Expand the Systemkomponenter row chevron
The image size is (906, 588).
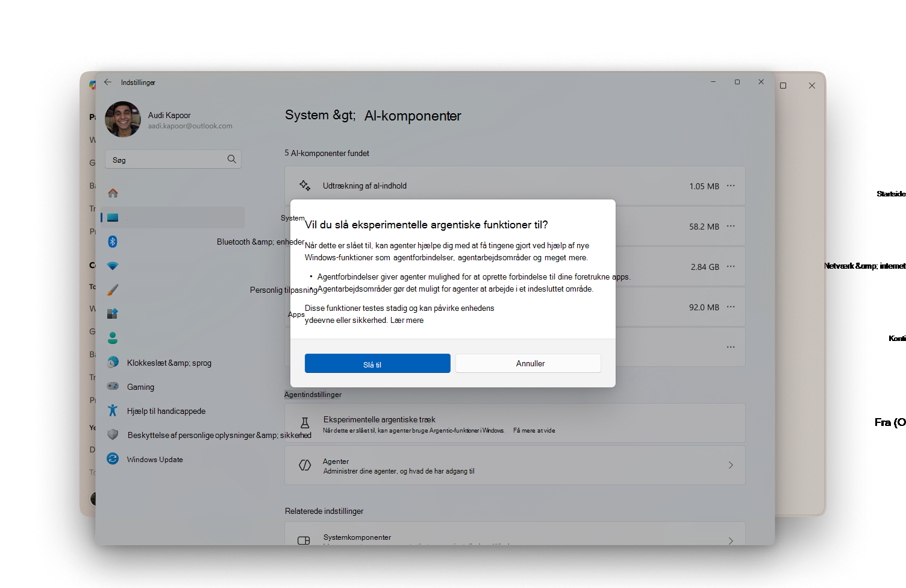[x=731, y=540]
